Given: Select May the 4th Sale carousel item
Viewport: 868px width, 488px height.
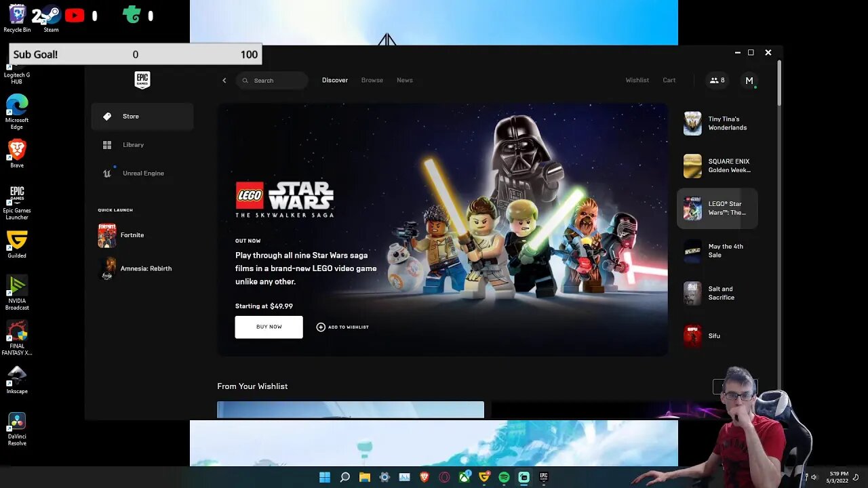Looking at the screenshot, I should point(717,251).
